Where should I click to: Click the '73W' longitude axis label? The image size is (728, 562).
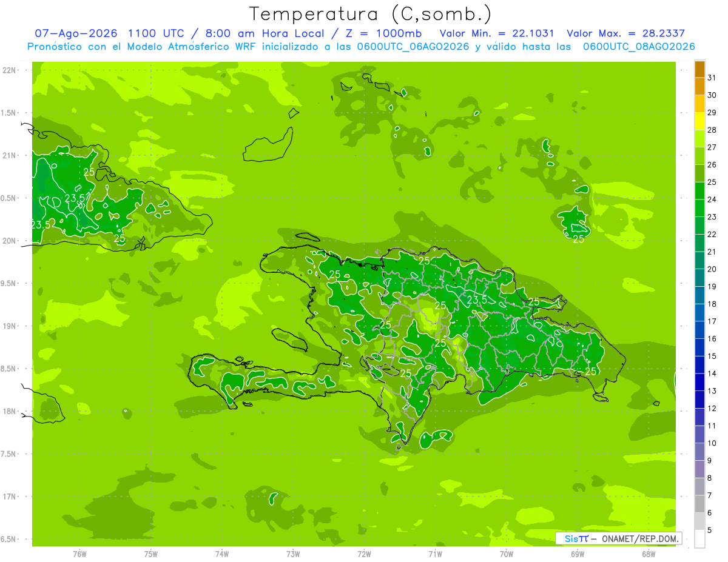pos(293,554)
